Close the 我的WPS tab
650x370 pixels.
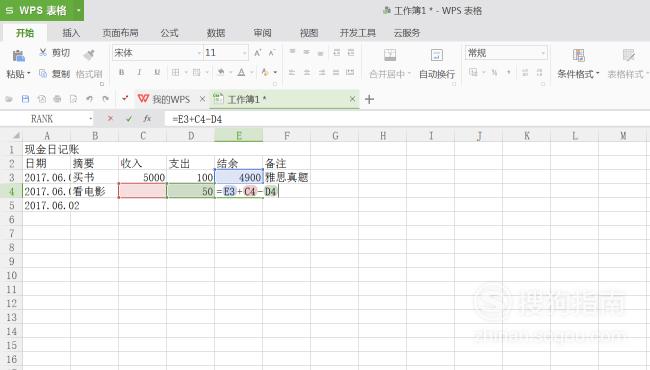[x=202, y=99]
